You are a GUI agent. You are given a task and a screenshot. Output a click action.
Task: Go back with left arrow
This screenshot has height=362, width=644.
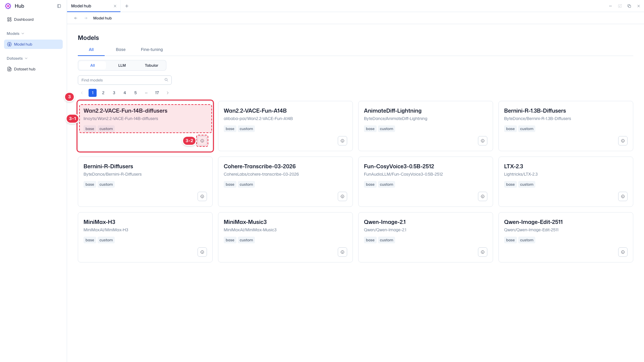click(76, 18)
